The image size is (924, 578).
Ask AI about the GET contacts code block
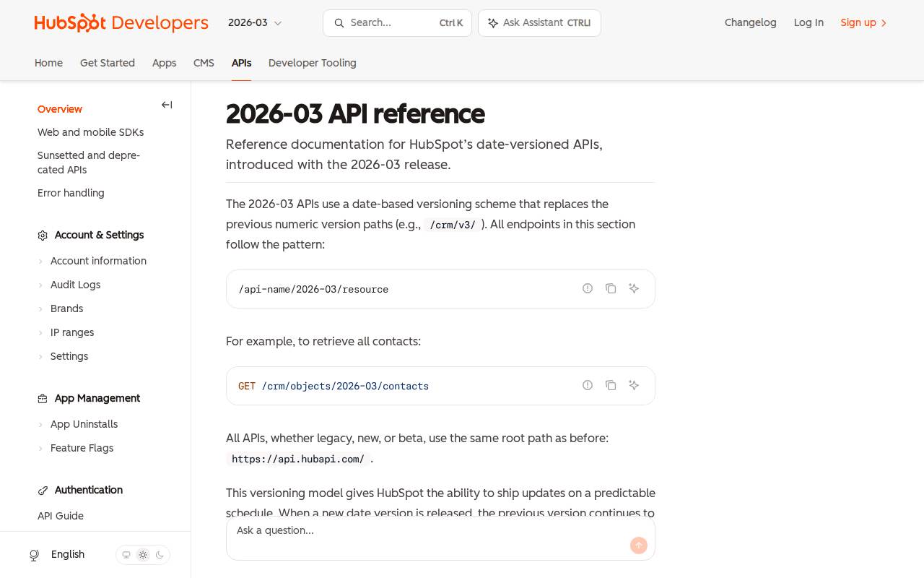click(634, 385)
